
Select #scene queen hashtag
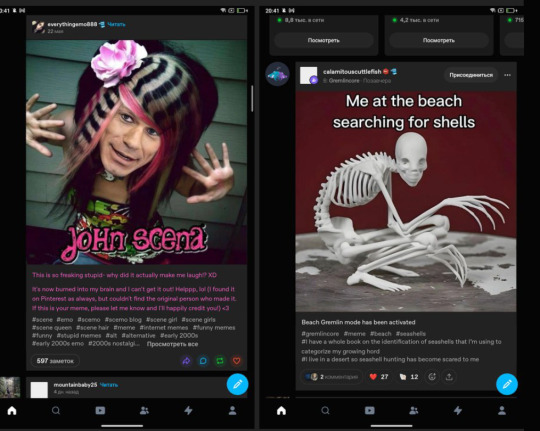coord(52,328)
